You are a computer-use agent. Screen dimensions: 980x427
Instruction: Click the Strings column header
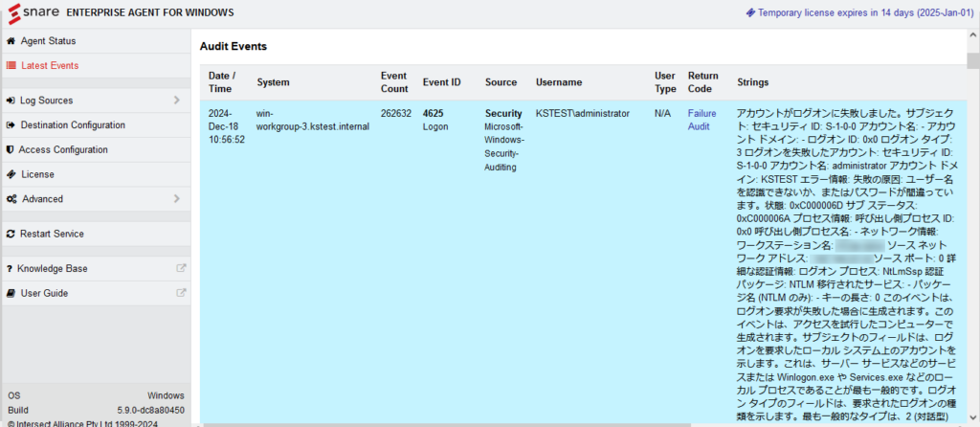click(x=752, y=82)
